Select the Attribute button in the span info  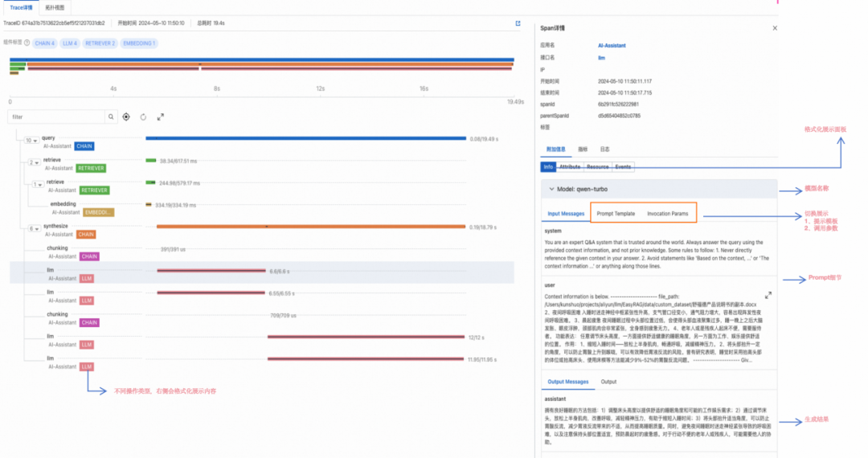[570, 167]
